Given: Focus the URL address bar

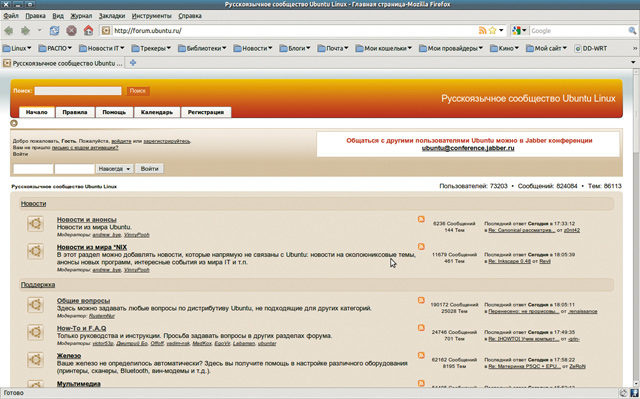Looking at the screenshot, I should click(294, 31).
